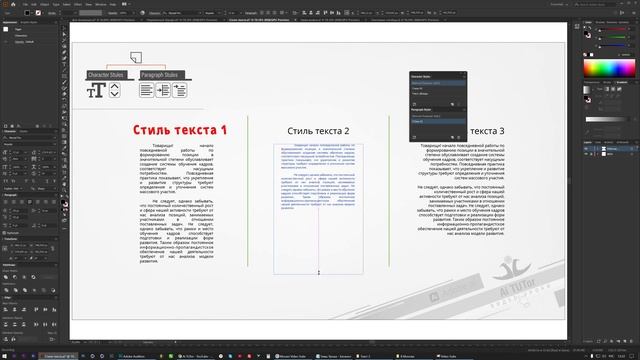Toggle the Hyphenate checkbox

(x=4, y=233)
